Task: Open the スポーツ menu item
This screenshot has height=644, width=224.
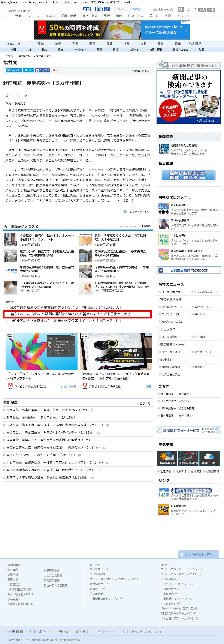Action: (133, 50)
